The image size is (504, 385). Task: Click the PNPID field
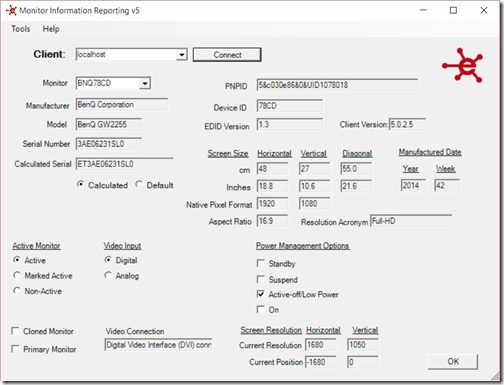[337, 85]
